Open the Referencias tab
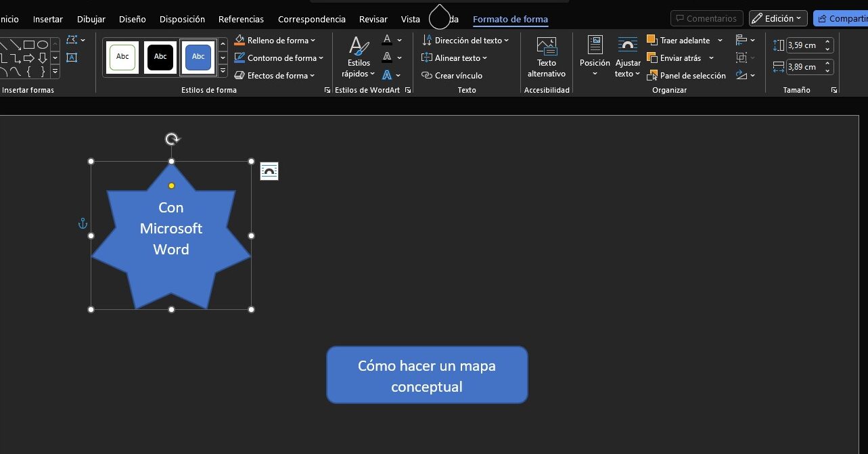 tap(241, 19)
